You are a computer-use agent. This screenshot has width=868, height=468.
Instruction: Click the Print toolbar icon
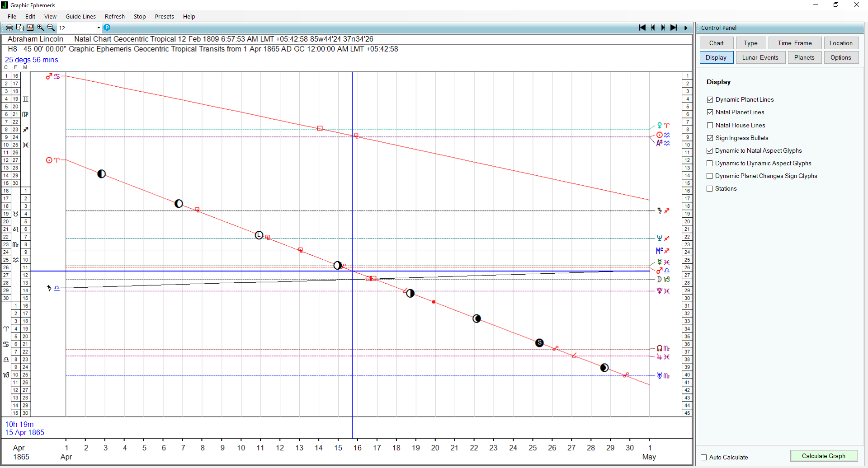(x=9, y=28)
